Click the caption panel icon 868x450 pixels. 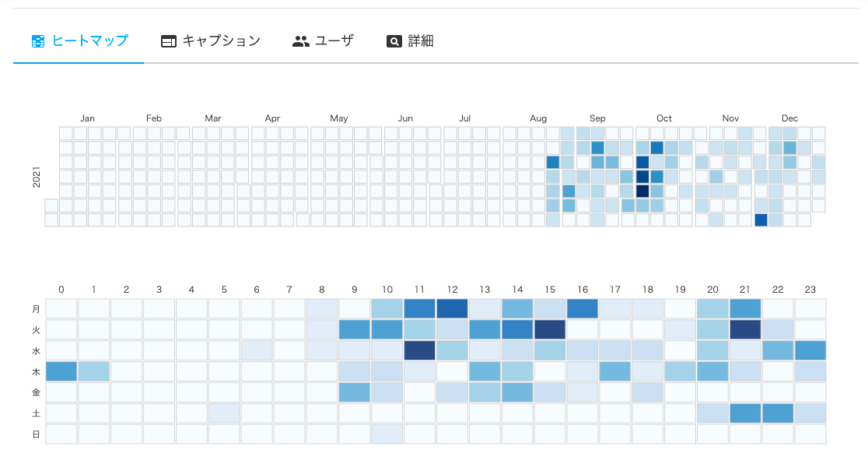pos(169,41)
